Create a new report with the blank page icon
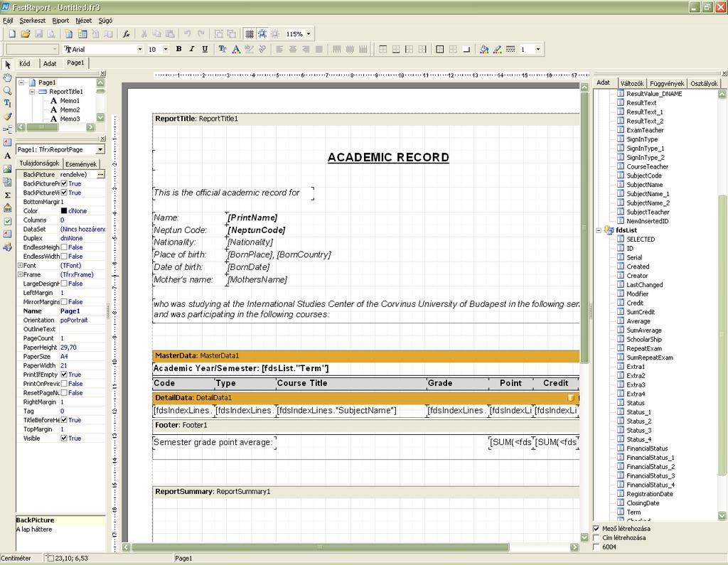This screenshot has width=728, height=565. click(x=12, y=34)
